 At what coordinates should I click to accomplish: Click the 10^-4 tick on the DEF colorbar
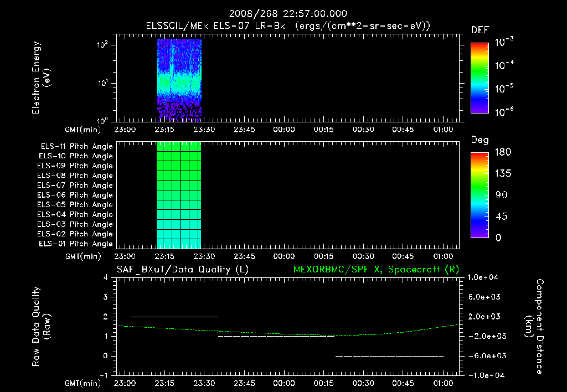coord(504,65)
